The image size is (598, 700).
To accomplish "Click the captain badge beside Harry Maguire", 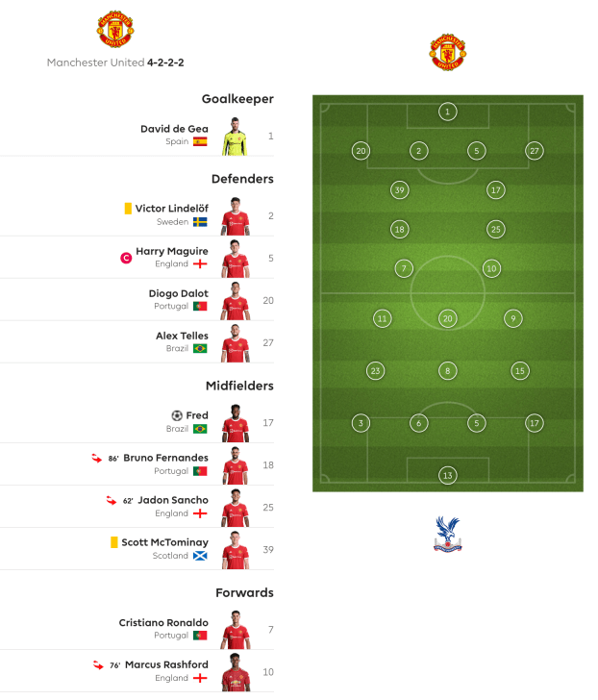I will click(125, 258).
